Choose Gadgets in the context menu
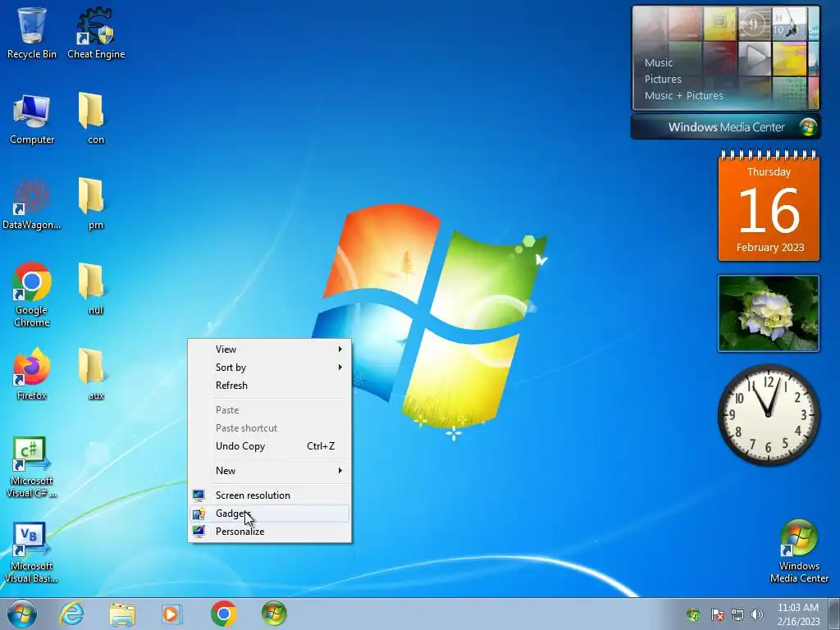Screen dimensions: 840x630 pyautogui.click(x=269, y=514)
